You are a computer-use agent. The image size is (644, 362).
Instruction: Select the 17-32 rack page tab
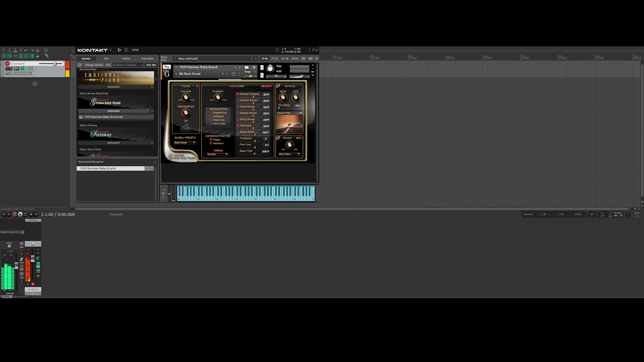tap(274, 58)
